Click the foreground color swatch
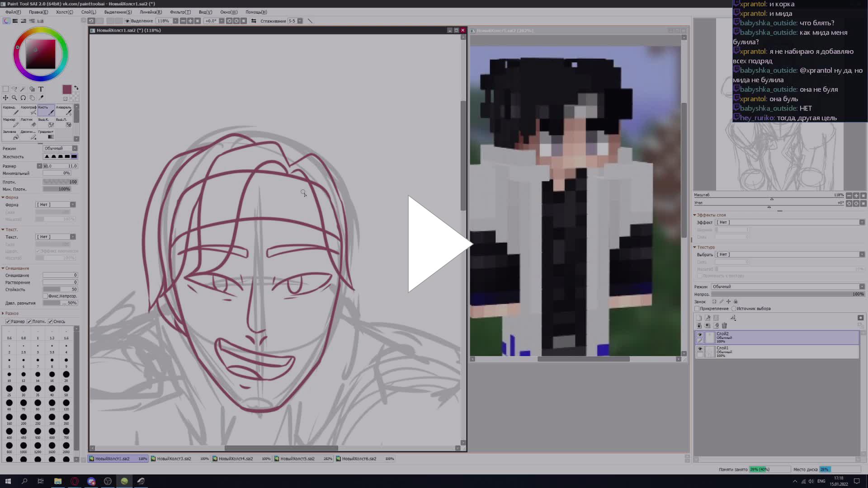This screenshot has height=488, width=868. 67,89
